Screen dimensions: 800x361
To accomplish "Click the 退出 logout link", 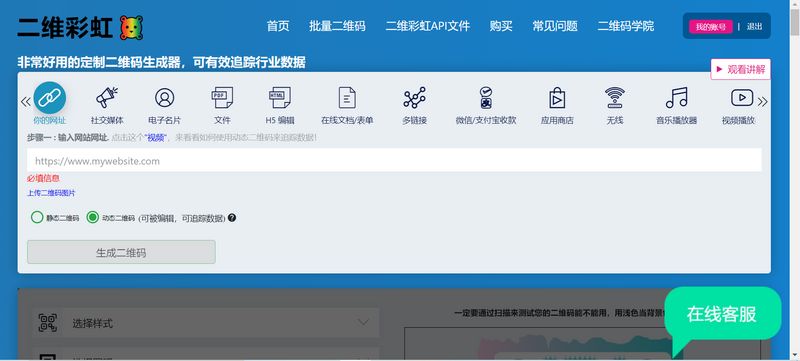I will point(755,27).
